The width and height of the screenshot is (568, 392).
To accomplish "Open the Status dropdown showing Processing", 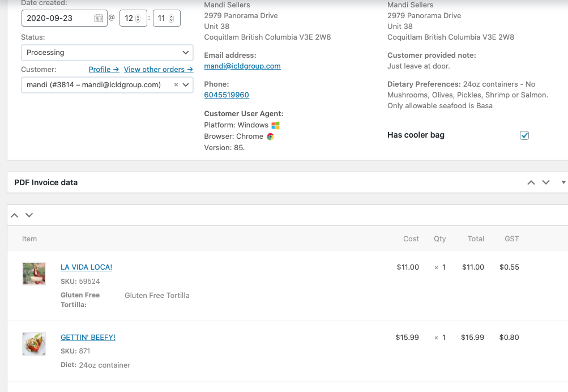I will (x=107, y=53).
